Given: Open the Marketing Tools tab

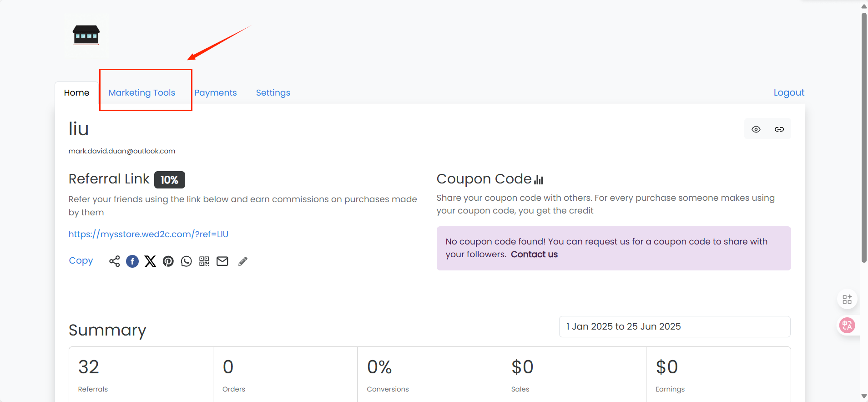Looking at the screenshot, I should pos(142,93).
